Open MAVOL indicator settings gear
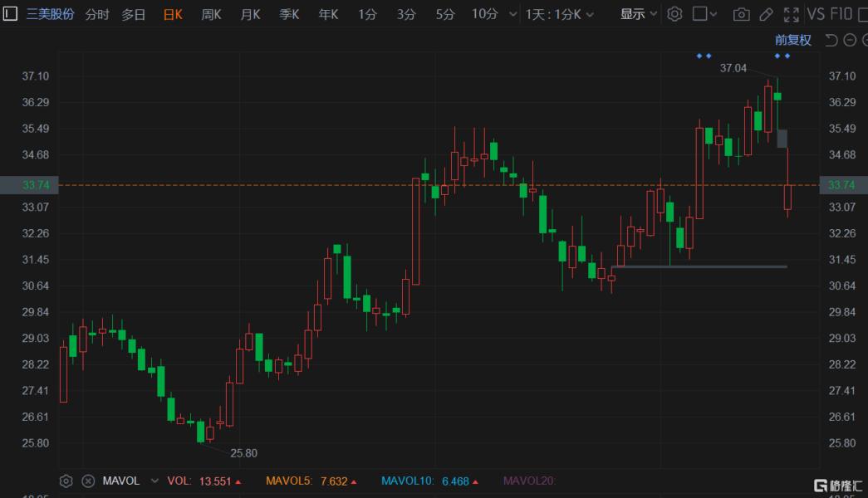 [66, 481]
